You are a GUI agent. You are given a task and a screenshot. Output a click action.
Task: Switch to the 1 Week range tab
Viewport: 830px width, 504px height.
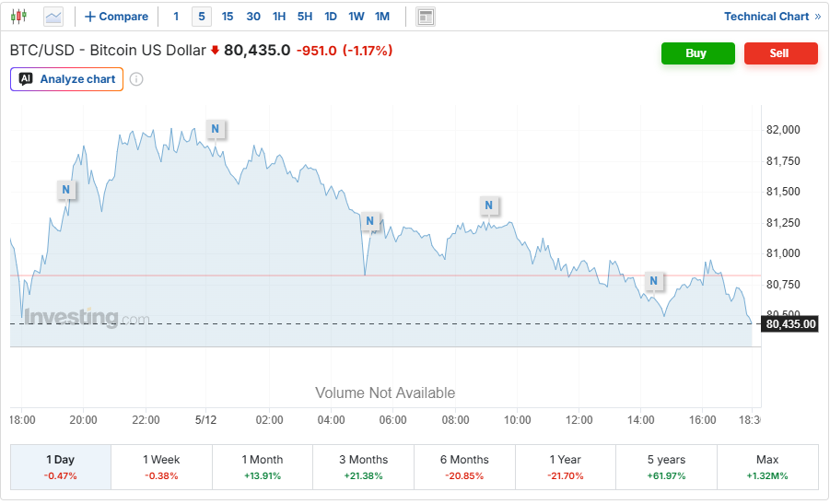(161, 467)
